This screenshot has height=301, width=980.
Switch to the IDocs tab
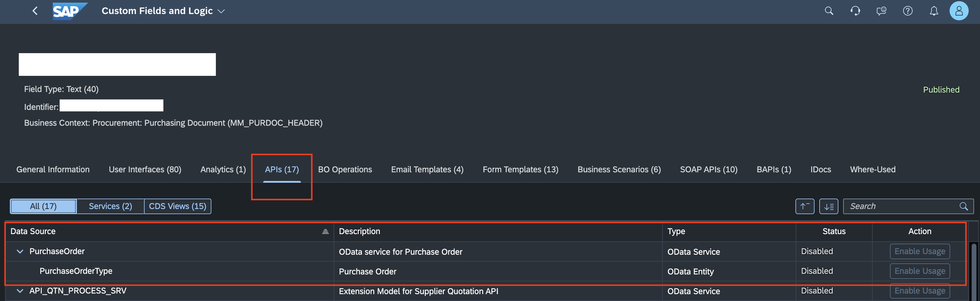[x=820, y=170]
